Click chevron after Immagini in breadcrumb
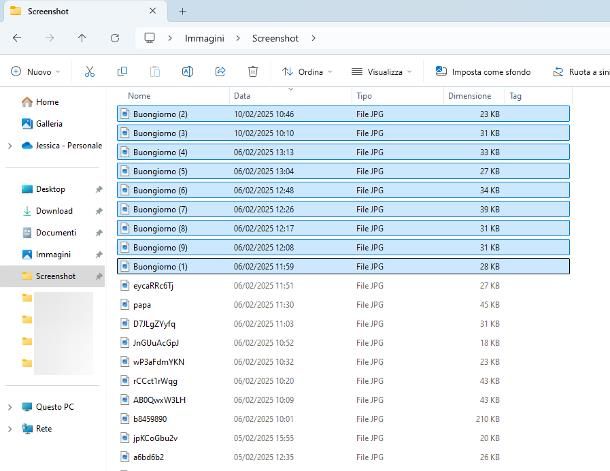The width and height of the screenshot is (610, 471). [x=238, y=38]
